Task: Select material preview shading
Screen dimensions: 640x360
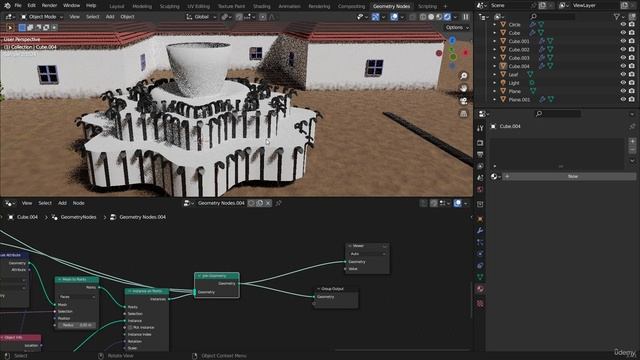Action: [x=439, y=17]
